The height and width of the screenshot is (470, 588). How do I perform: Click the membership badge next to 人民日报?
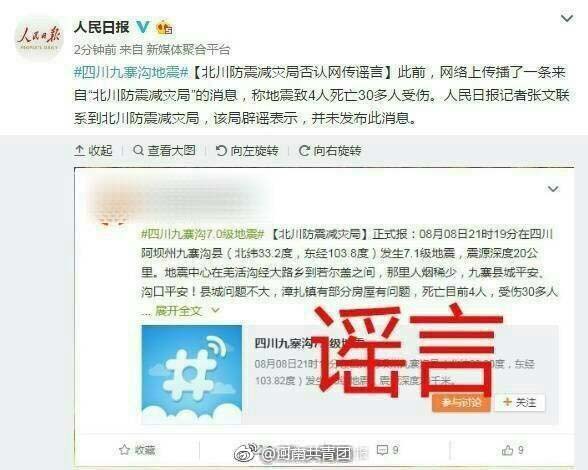click(164, 27)
